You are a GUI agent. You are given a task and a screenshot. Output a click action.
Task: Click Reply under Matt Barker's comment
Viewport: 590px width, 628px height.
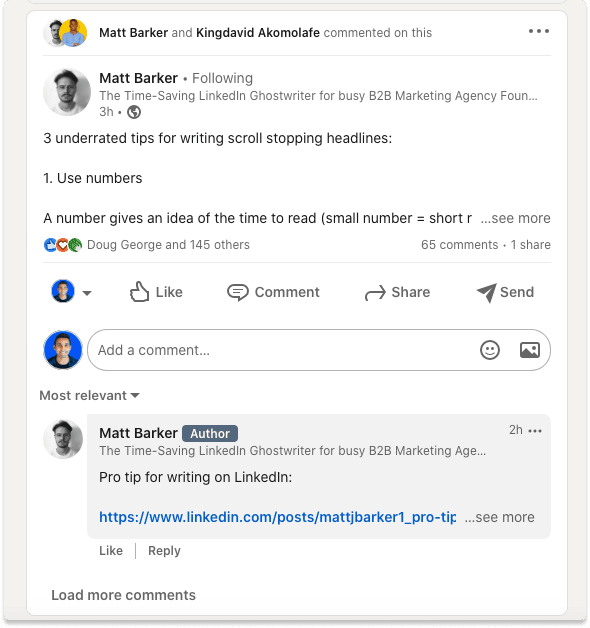tap(164, 551)
